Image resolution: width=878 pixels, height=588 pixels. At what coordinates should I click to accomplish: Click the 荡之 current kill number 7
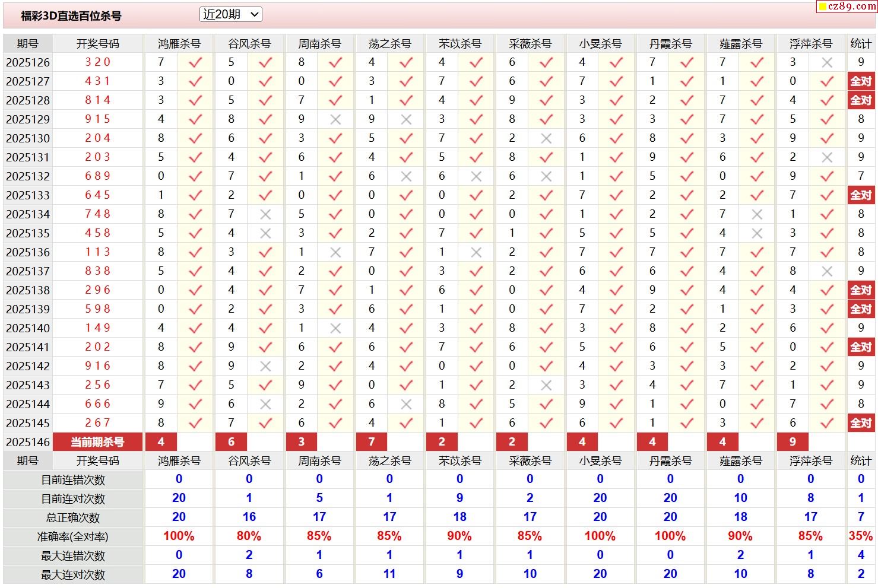click(372, 442)
